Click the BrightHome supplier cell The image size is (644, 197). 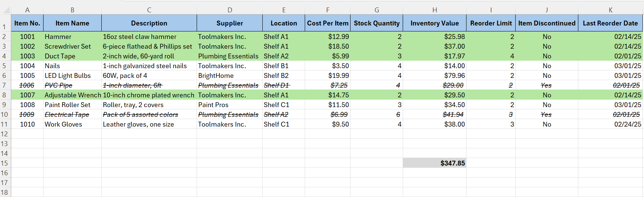[229, 76]
